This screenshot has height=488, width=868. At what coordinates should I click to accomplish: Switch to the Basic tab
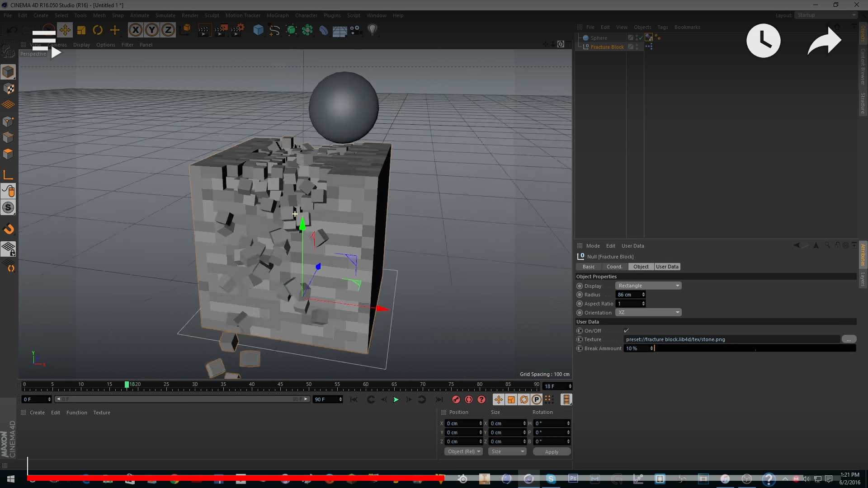(589, 267)
